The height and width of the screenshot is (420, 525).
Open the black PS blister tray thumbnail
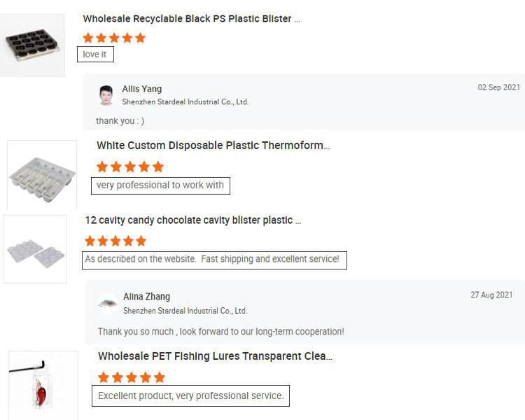[33, 45]
